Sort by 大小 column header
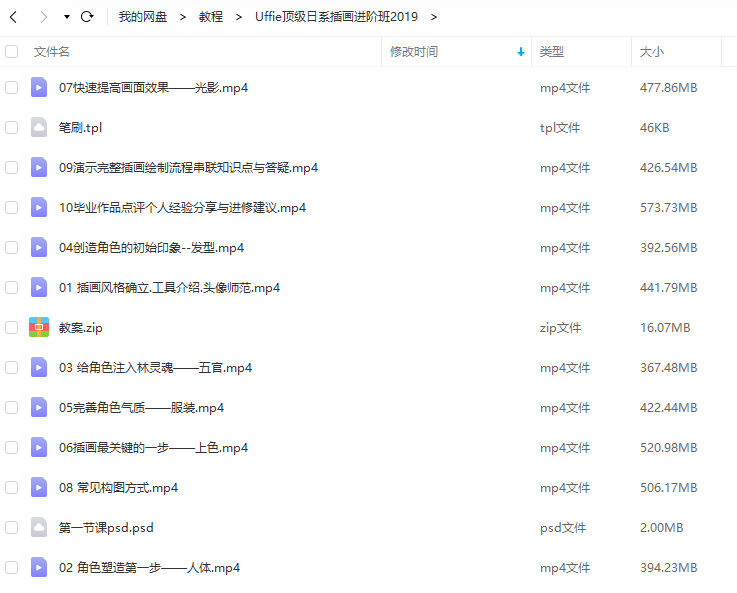Screen dimensions: 737x593 651,51
